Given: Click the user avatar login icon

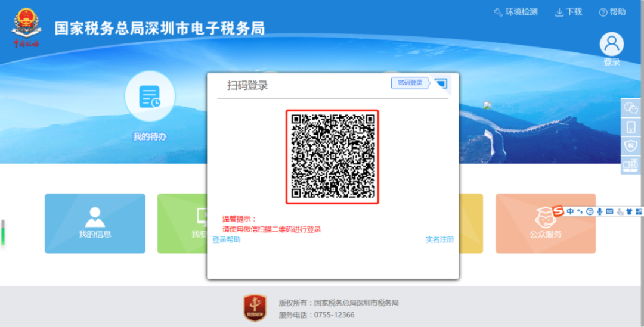Looking at the screenshot, I should [x=612, y=44].
